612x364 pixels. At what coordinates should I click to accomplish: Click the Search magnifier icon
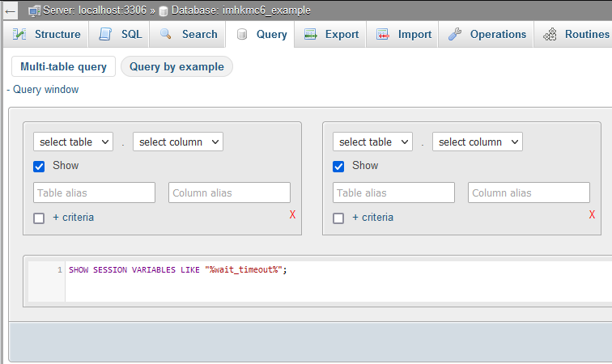coord(166,35)
